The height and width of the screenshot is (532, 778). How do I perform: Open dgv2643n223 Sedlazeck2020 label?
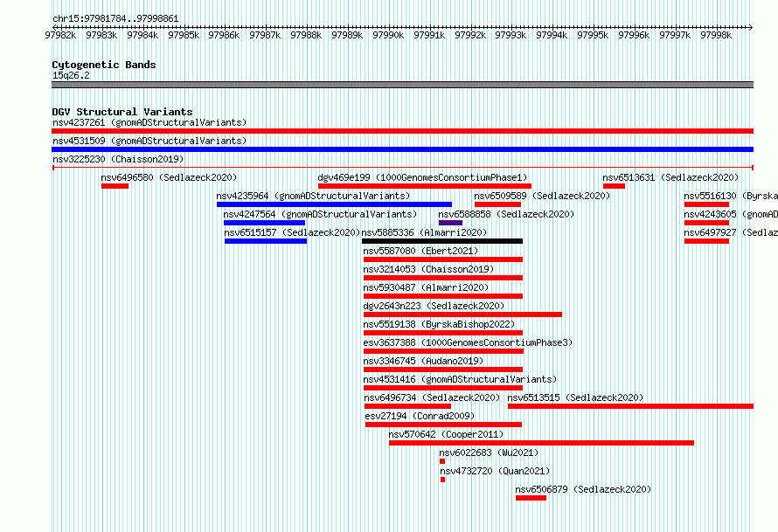tap(434, 306)
